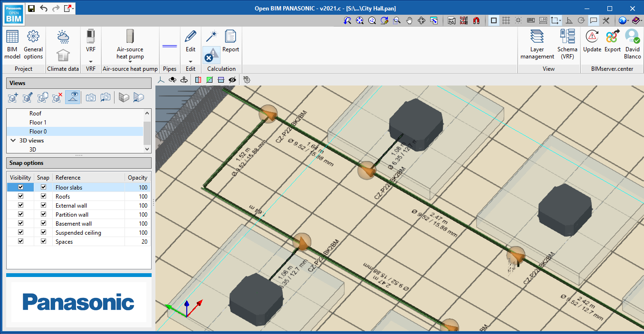Open the configuration wrench tools icon

tap(606, 20)
